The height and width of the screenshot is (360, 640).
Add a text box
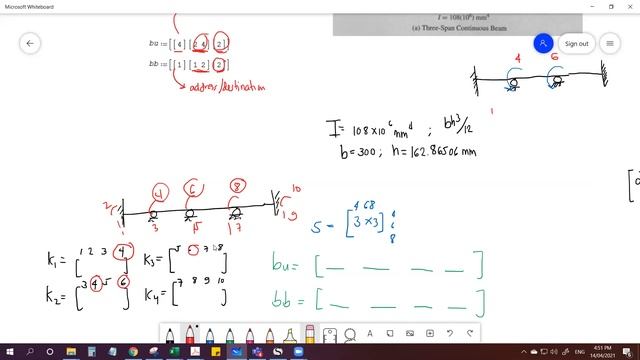[370, 333]
